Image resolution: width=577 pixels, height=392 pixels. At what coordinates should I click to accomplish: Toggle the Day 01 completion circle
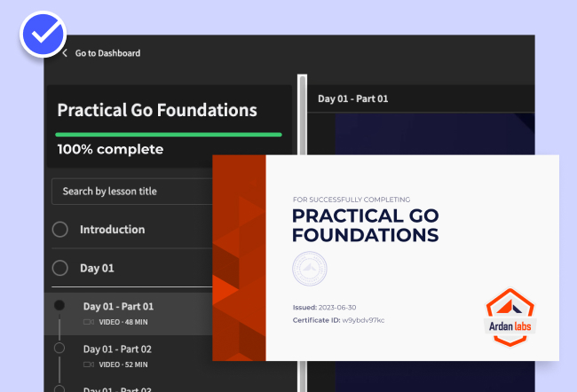(60, 268)
